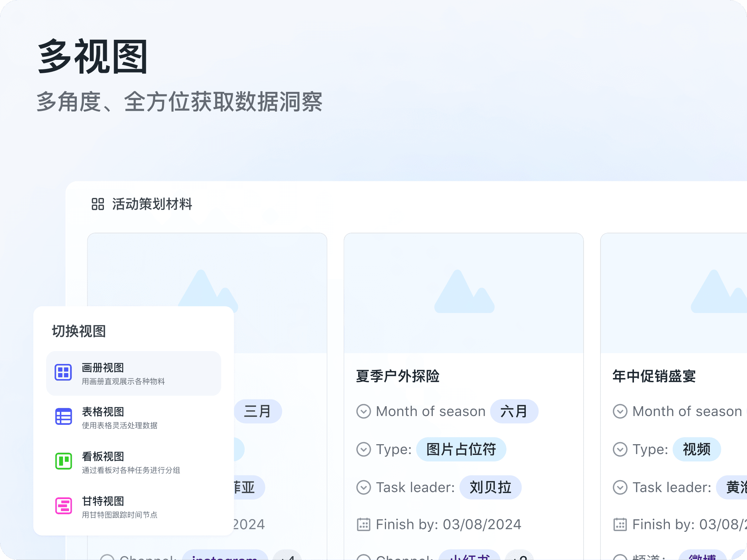
Task: Expand Task leader chevron in 夏季户外探险 card
Action: coord(363,487)
